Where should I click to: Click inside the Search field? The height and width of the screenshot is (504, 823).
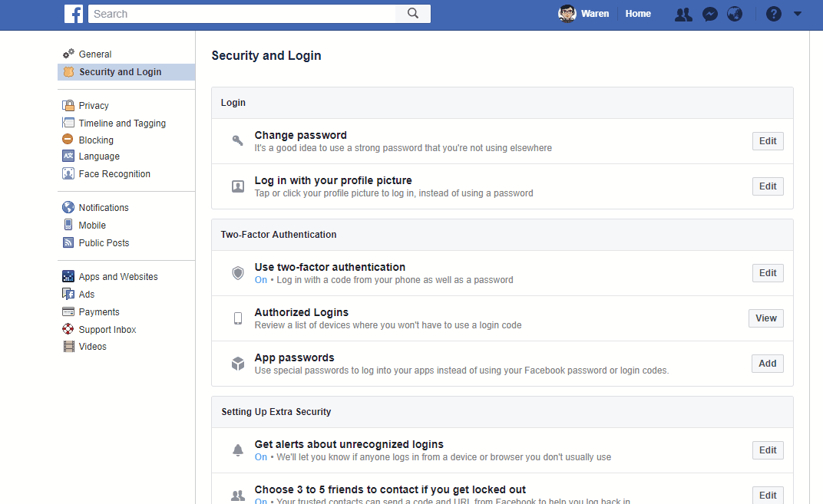(x=230, y=13)
